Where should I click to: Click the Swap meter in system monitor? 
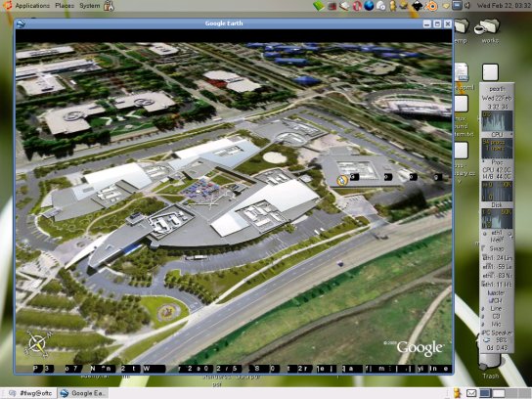click(x=497, y=248)
